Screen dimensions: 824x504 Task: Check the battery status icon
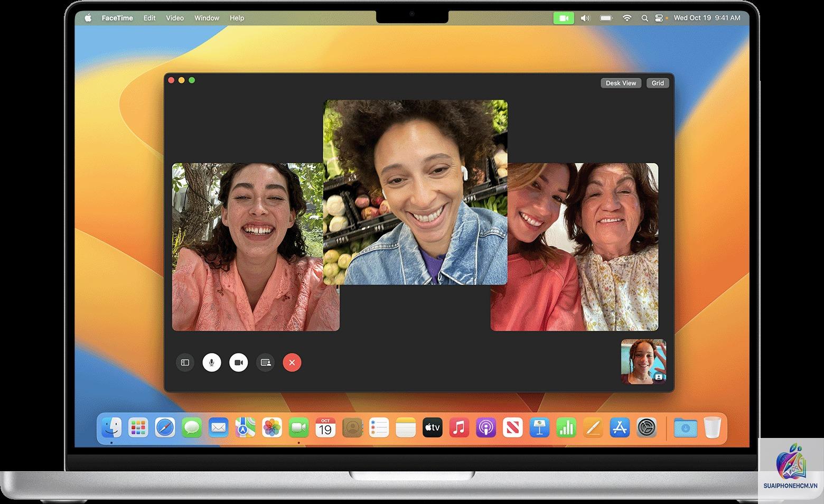point(606,18)
